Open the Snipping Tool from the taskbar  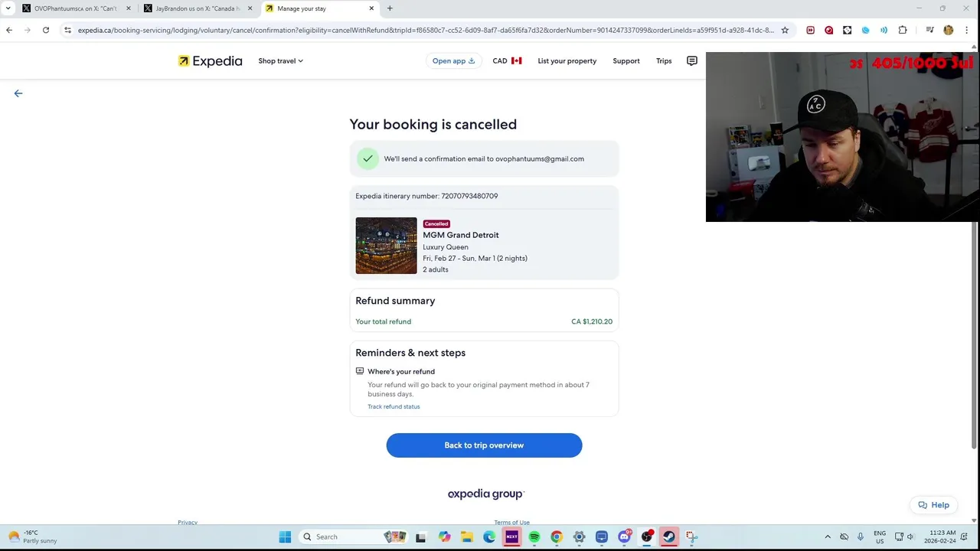click(x=691, y=537)
